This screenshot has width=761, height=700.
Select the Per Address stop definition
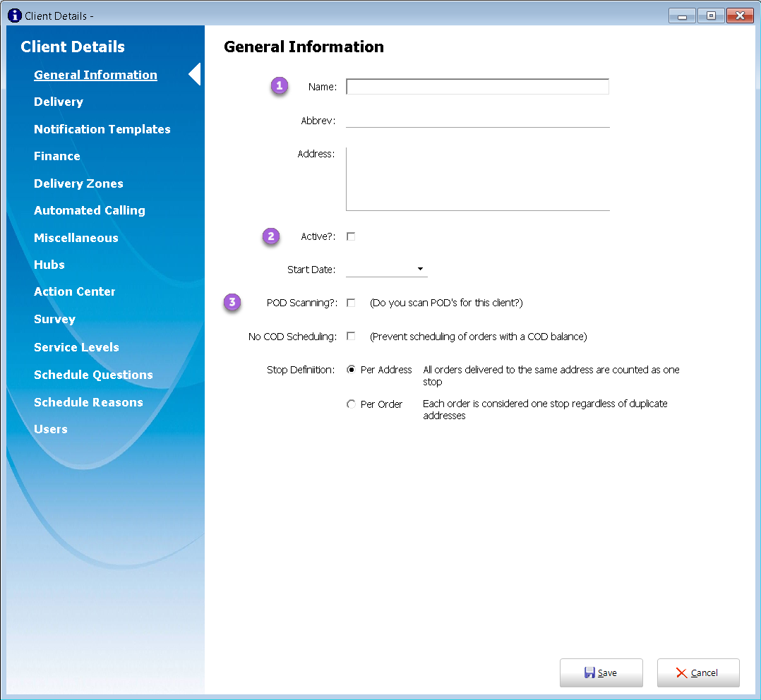[351, 370]
